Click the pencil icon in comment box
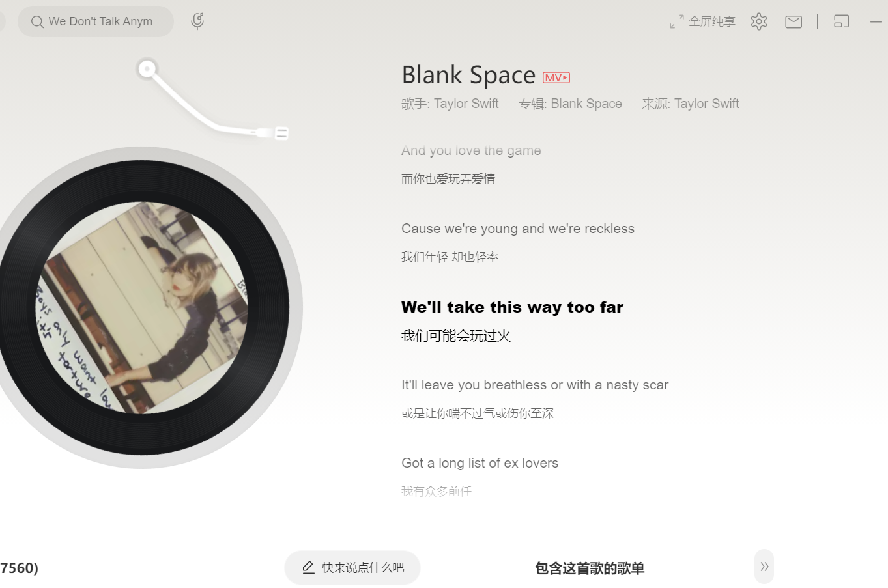This screenshot has width=888, height=588. (309, 567)
